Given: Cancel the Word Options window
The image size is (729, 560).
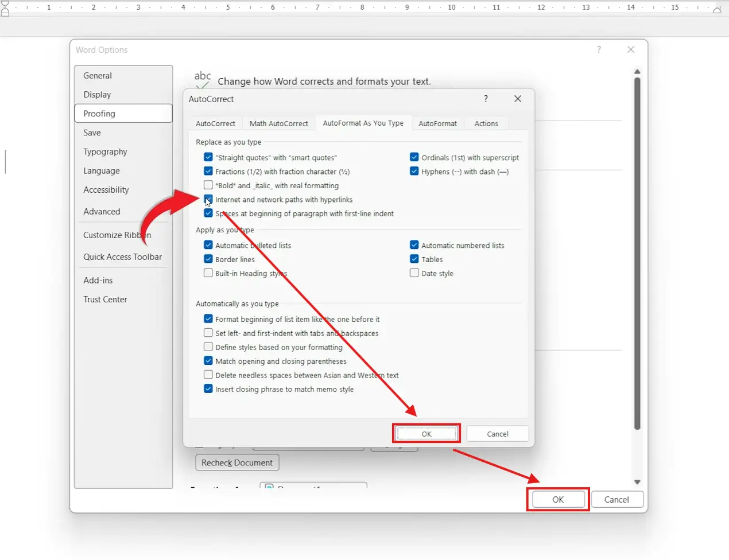Looking at the screenshot, I should click(616, 499).
